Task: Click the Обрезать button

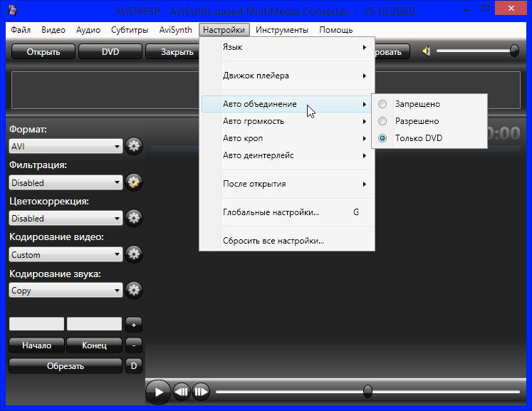Action: coord(66,366)
